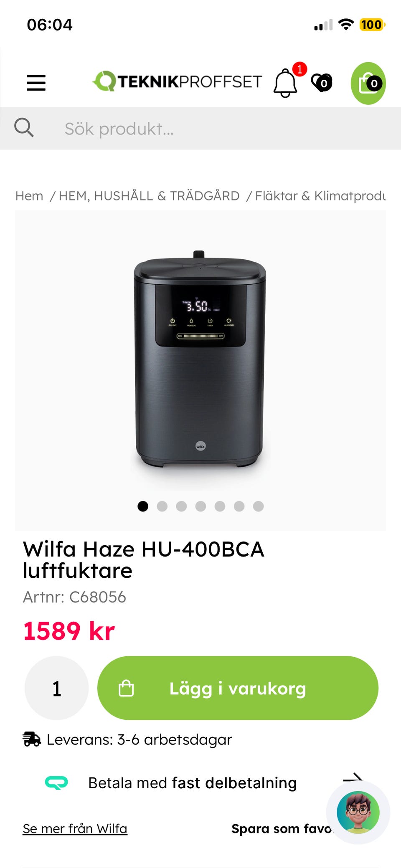Open the quantity selector showing 1
The height and width of the screenshot is (868, 401).
click(57, 688)
